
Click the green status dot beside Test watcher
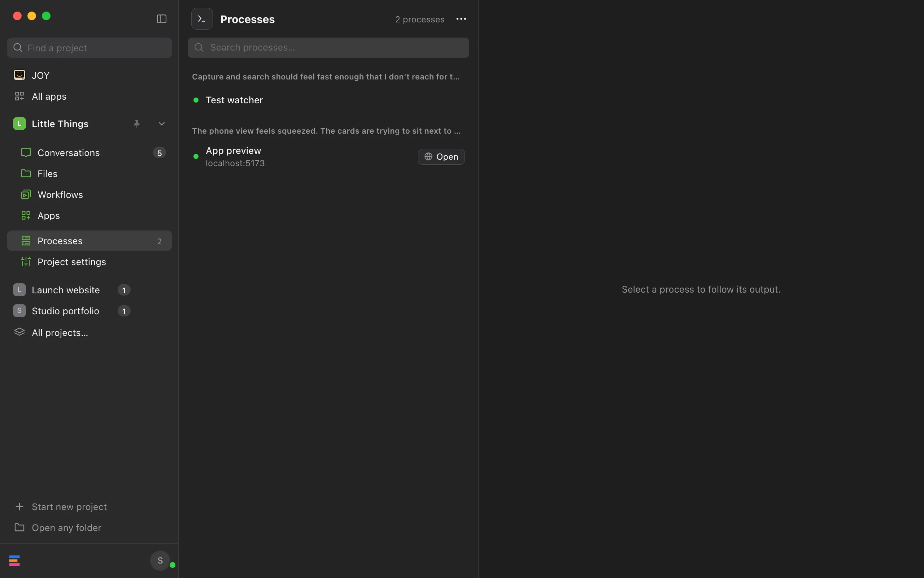(x=196, y=100)
